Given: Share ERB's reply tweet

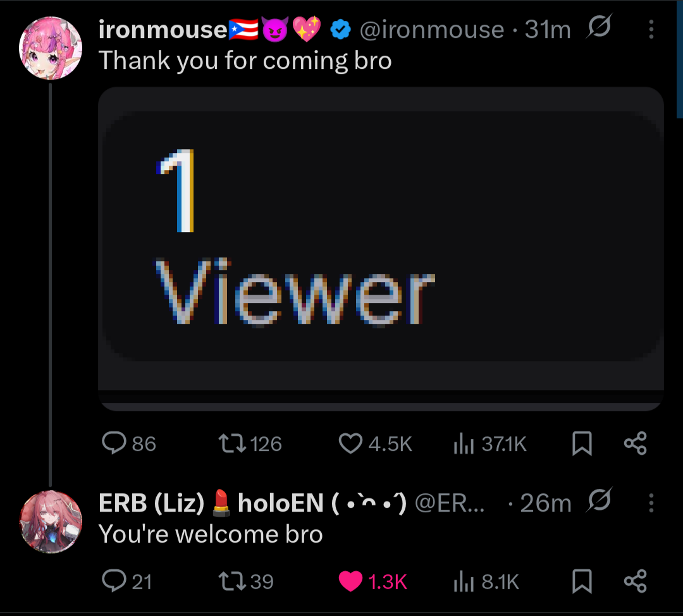Looking at the screenshot, I should (x=636, y=581).
